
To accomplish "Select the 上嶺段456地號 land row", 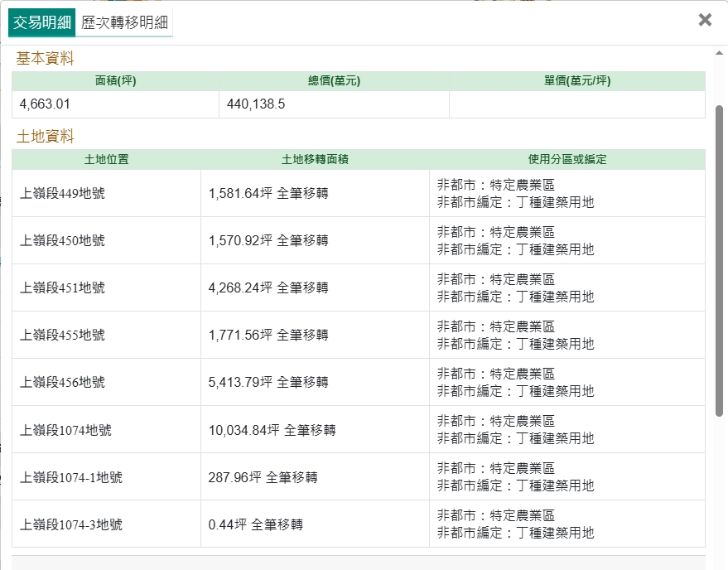I will click(63, 383).
